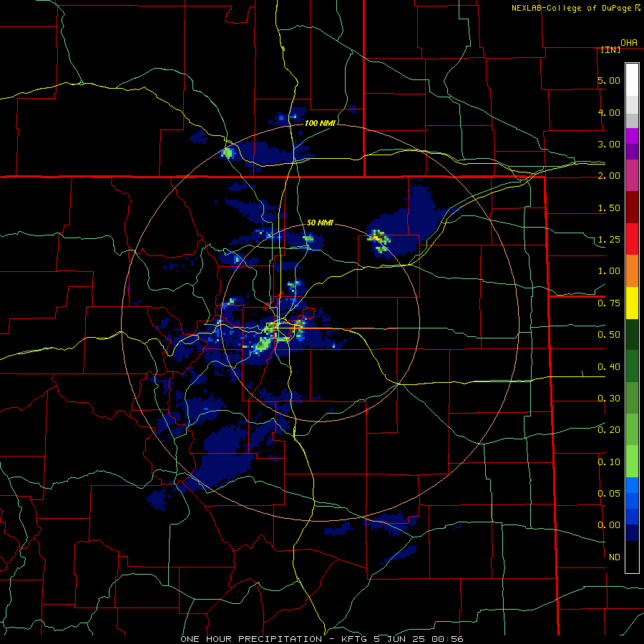Click the 0.10 legend value

coord(609,462)
